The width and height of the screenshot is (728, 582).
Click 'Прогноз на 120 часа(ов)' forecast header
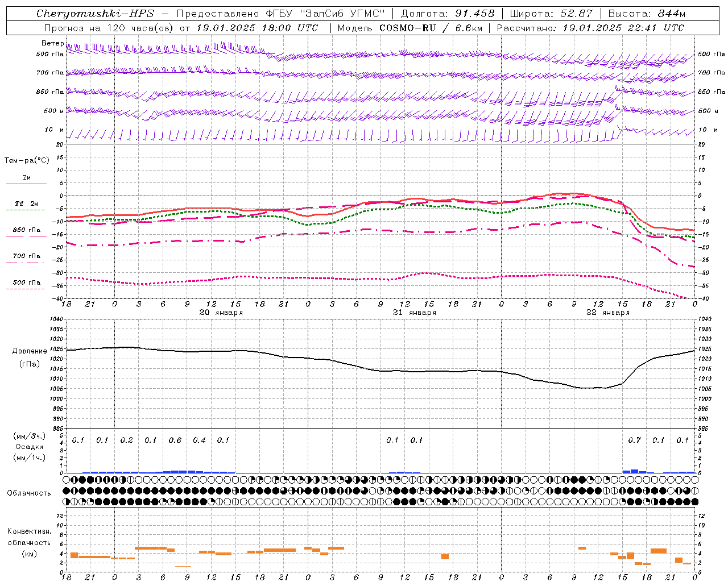point(109,28)
